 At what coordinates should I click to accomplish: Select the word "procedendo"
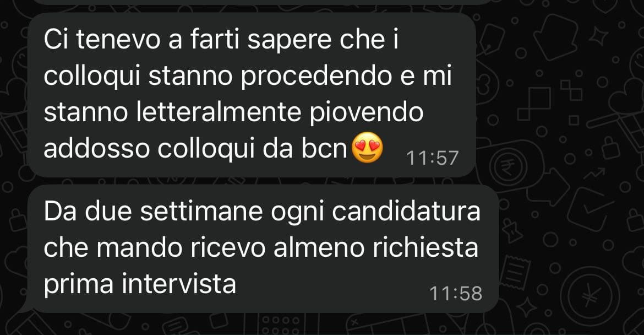click(x=316, y=77)
